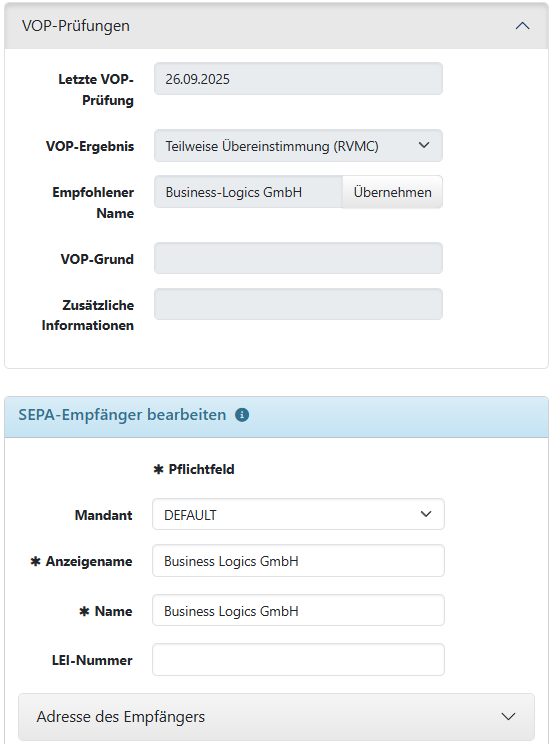Click the Empfohlener Name label
The image size is (552, 744).
pyautogui.click(x=93, y=203)
